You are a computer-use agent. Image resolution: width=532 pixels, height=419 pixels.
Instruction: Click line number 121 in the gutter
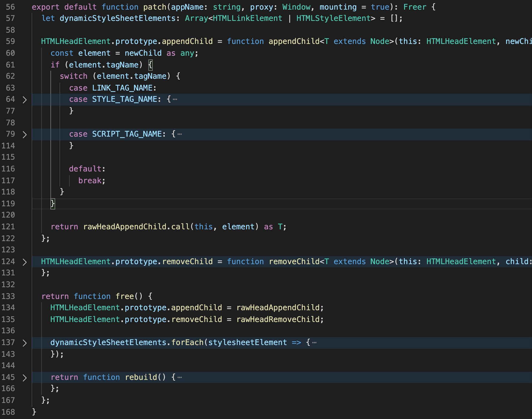tap(8, 227)
